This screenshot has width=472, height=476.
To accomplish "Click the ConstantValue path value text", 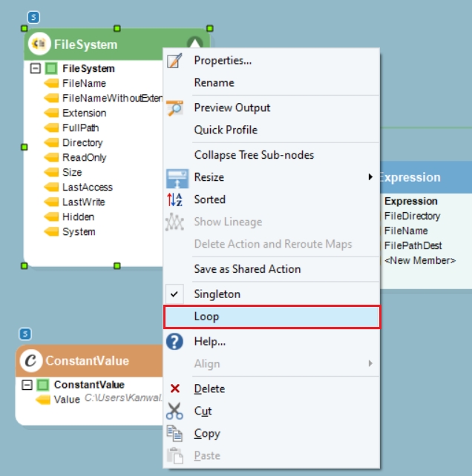I will pos(123,398).
